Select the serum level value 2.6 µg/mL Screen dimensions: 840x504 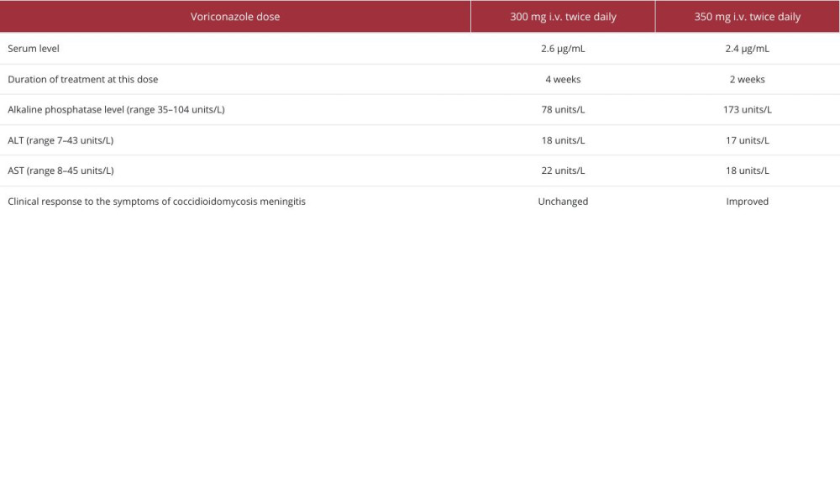[563, 49]
